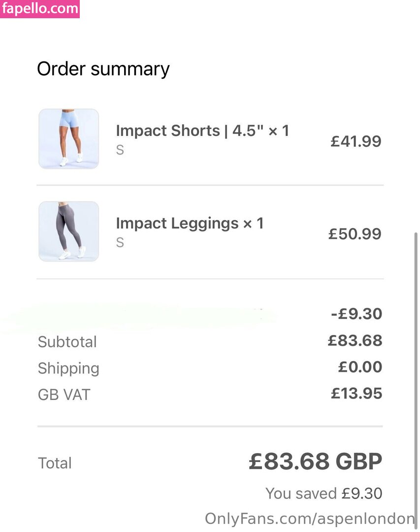Click the GB VAT label

tap(64, 395)
